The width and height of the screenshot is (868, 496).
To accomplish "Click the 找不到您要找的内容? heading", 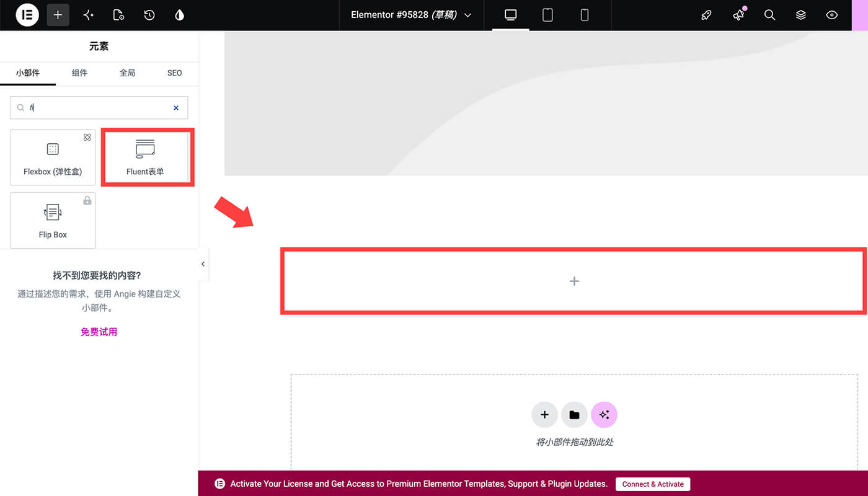I will [97, 275].
